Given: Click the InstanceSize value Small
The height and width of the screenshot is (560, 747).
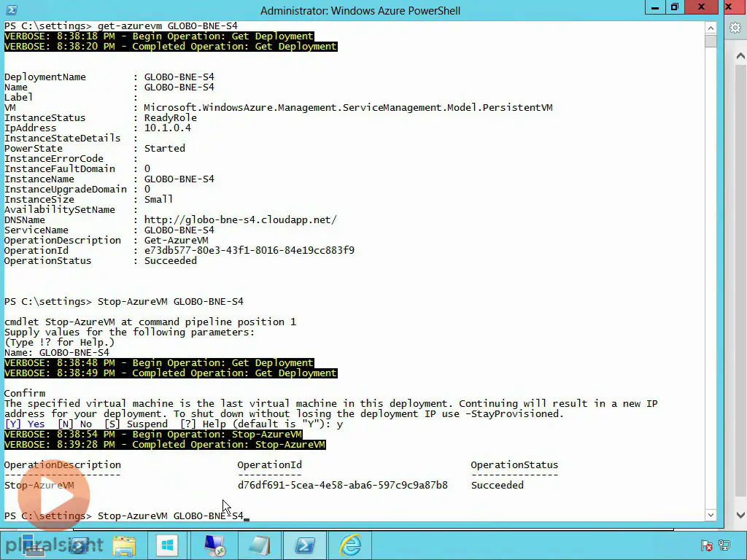Looking at the screenshot, I should pos(158,199).
